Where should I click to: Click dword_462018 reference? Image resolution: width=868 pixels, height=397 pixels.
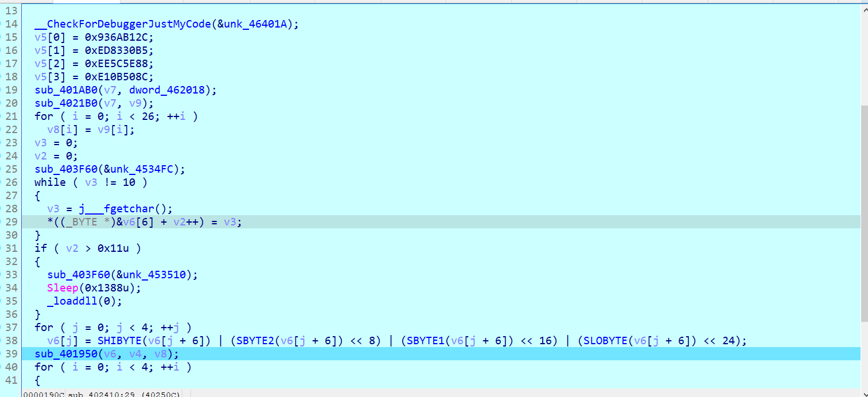167,90
